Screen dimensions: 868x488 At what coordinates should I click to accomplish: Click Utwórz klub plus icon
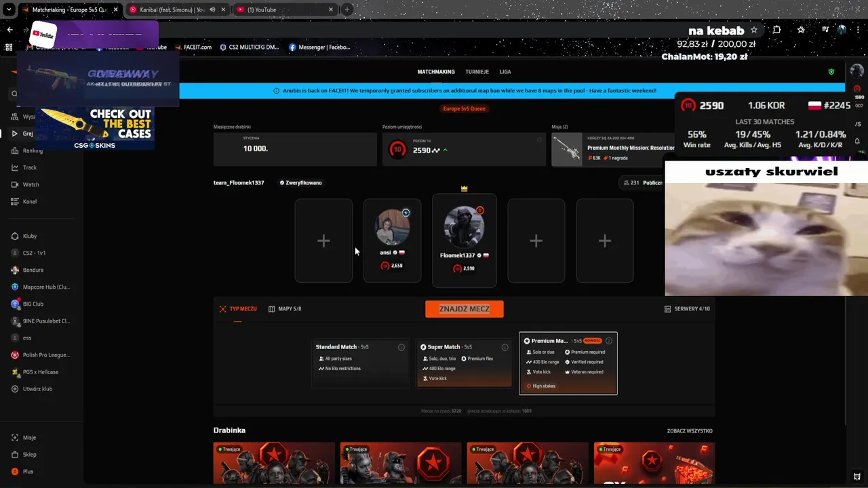(15, 389)
